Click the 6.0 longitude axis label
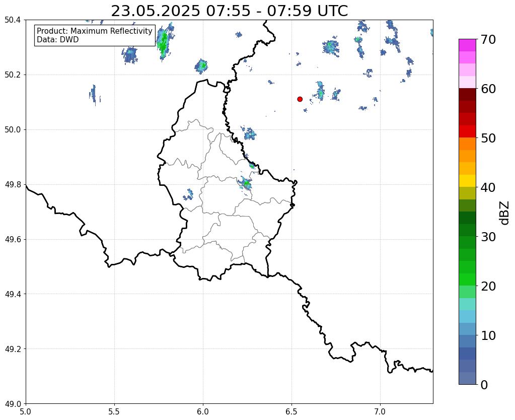 pyautogui.click(x=203, y=412)
